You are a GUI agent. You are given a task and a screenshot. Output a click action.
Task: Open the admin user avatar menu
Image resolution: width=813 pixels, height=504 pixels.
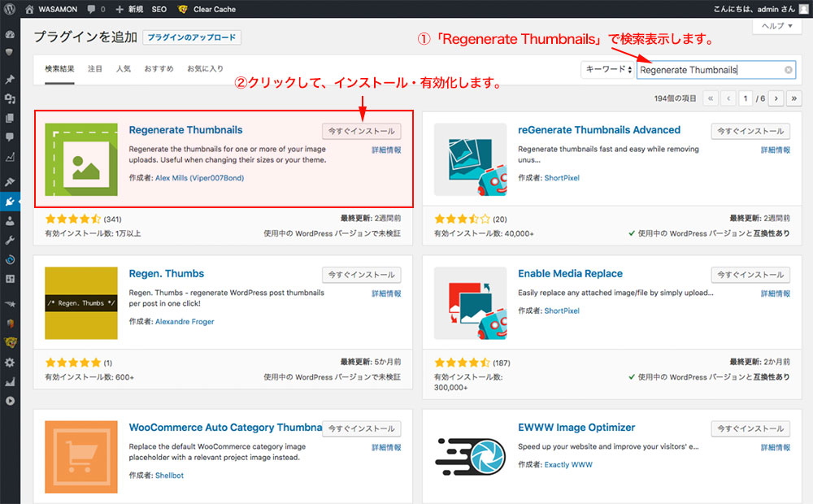[803, 9]
